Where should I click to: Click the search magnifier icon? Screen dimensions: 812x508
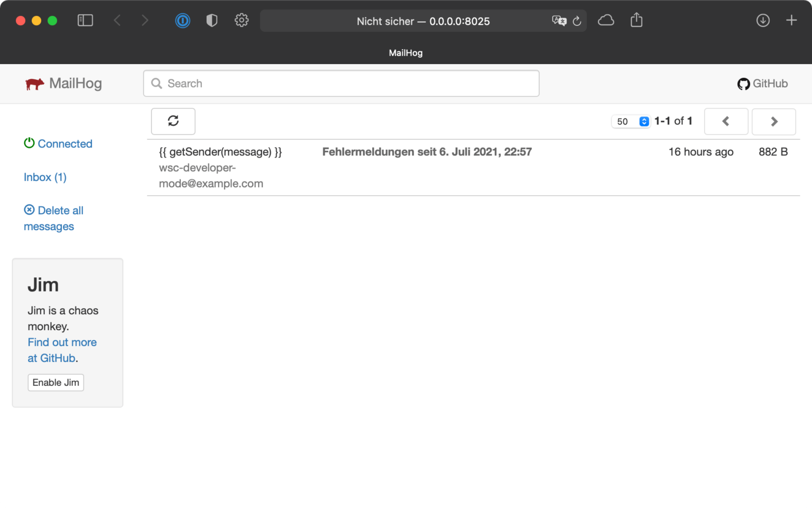pos(156,84)
